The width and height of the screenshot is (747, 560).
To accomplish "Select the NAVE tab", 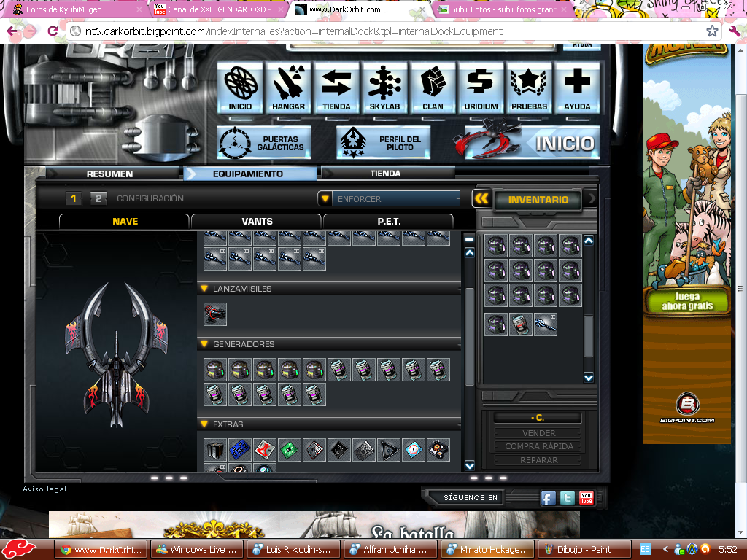I will click(x=125, y=222).
